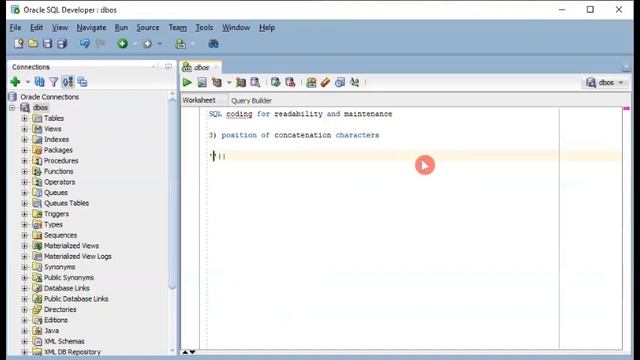
Task: Select the Indexes tree item
Action: pos(56,140)
